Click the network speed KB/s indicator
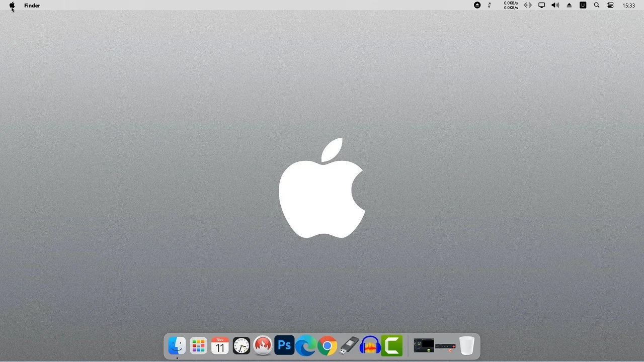The image size is (644, 362). coord(511,6)
